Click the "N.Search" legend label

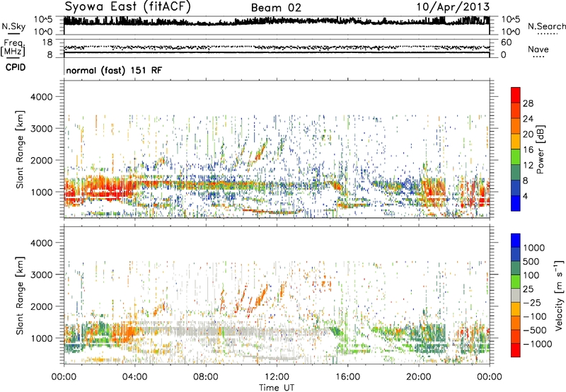point(547,26)
